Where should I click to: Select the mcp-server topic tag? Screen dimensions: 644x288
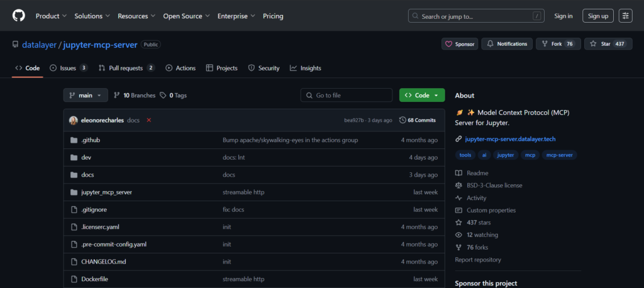[x=559, y=155]
